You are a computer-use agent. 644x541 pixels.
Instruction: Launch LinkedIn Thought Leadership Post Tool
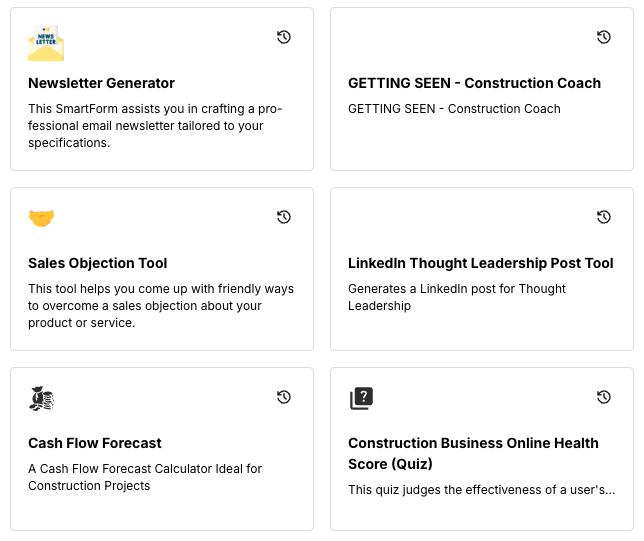tap(480, 263)
